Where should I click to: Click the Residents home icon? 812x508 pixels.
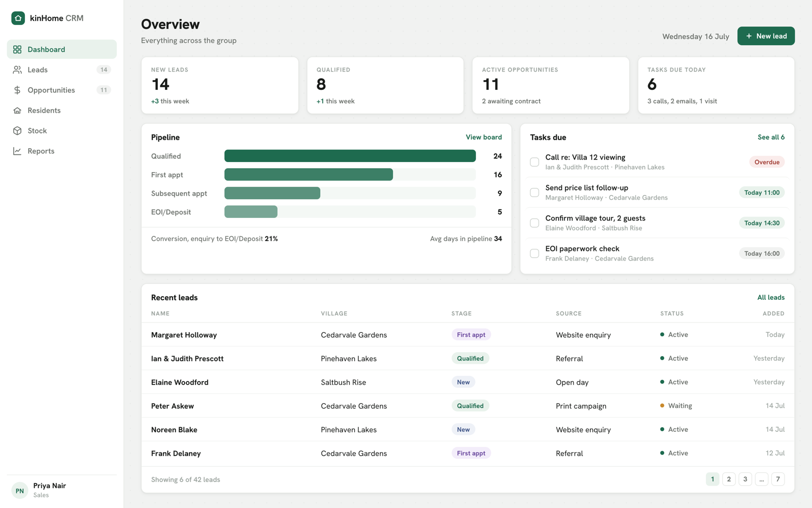pos(17,110)
